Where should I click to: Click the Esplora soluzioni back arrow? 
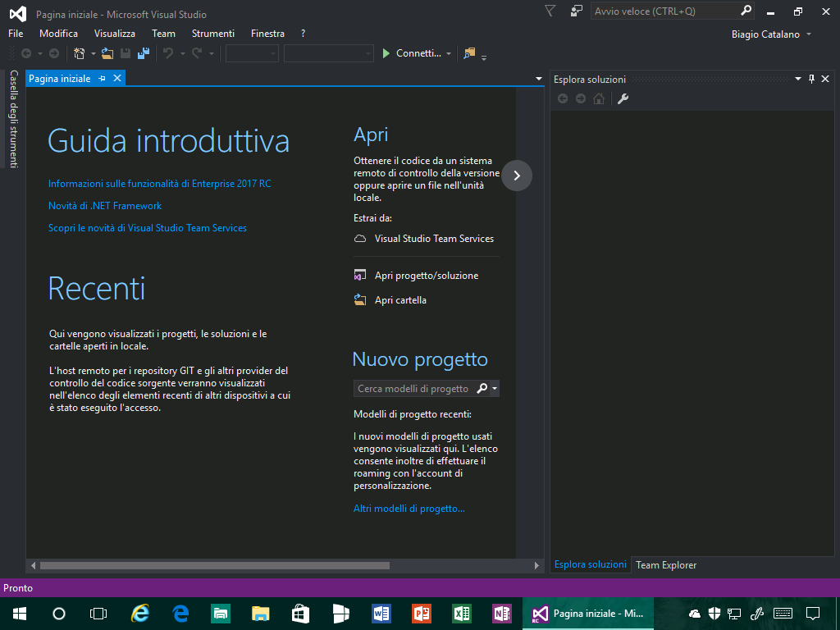(x=563, y=98)
